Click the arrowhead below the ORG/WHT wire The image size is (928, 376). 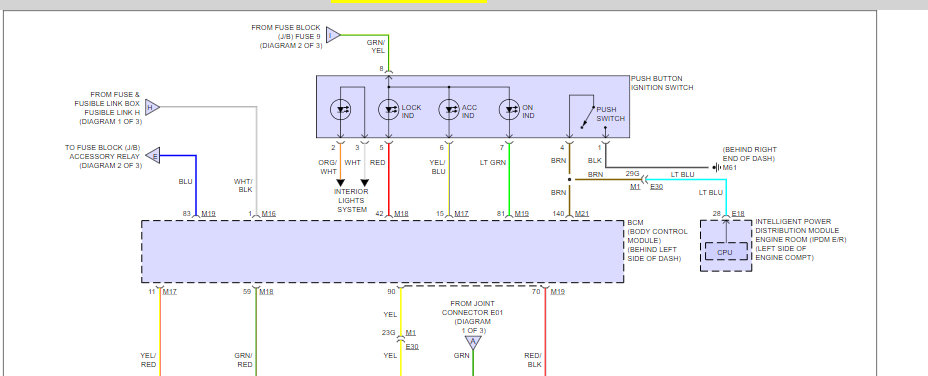point(340,182)
